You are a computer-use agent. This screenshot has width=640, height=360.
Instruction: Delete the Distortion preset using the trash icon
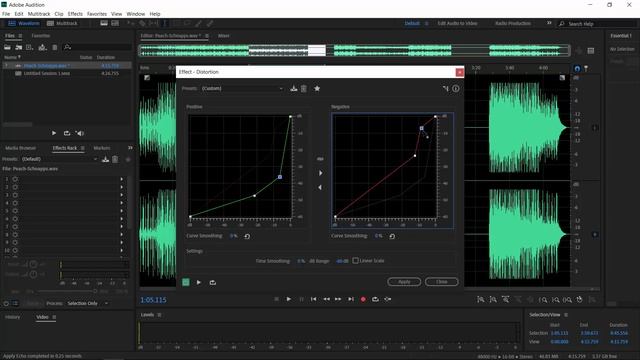(x=304, y=89)
